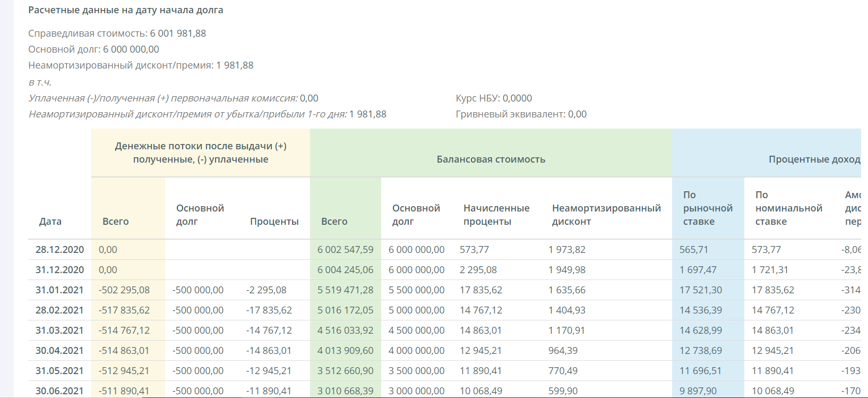This screenshot has width=868, height=398.
Task: Click market-rate income 12 738,69
Action: coord(701,351)
